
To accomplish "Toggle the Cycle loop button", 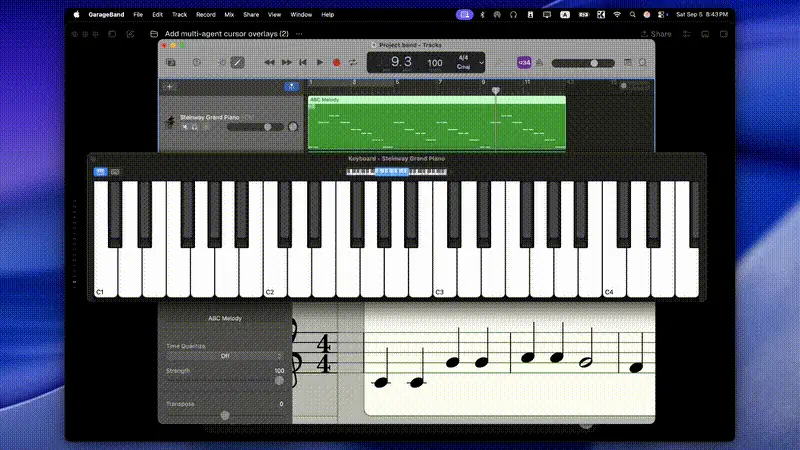I will tap(353, 63).
